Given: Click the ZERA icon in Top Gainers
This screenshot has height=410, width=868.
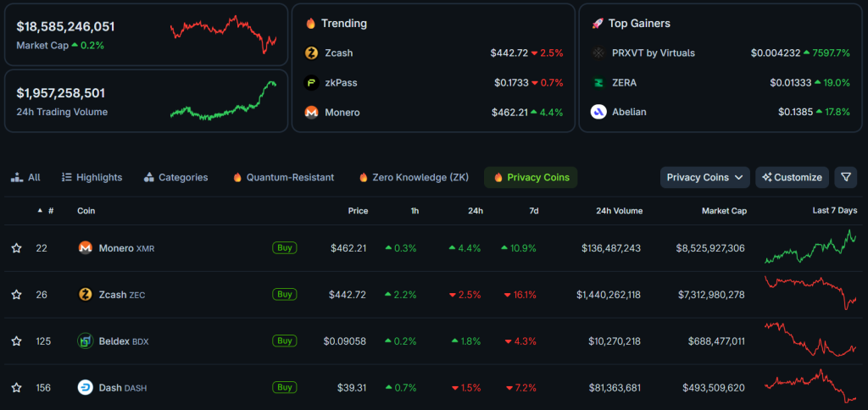Looking at the screenshot, I should coord(598,82).
